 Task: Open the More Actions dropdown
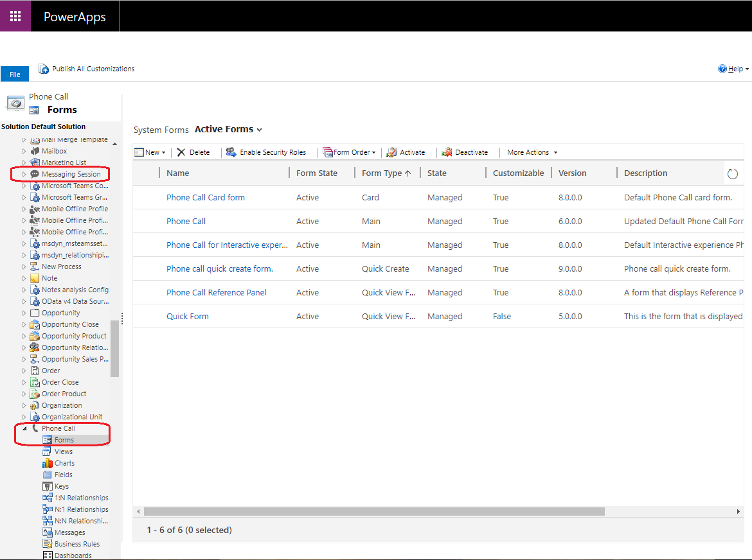pos(532,152)
